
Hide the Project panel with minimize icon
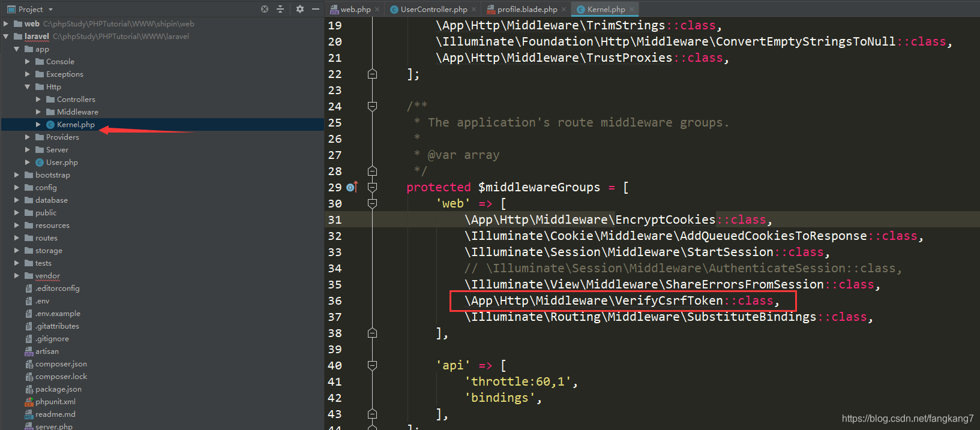pos(316,9)
